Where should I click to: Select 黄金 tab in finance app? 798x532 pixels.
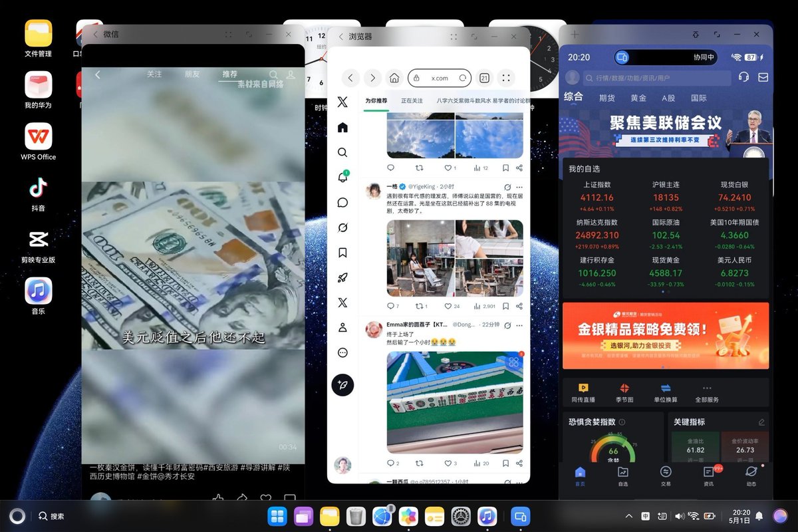point(638,98)
